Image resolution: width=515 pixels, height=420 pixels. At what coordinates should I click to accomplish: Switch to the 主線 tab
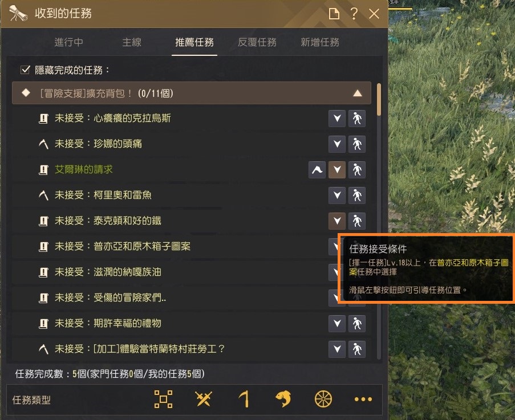(132, 42)
